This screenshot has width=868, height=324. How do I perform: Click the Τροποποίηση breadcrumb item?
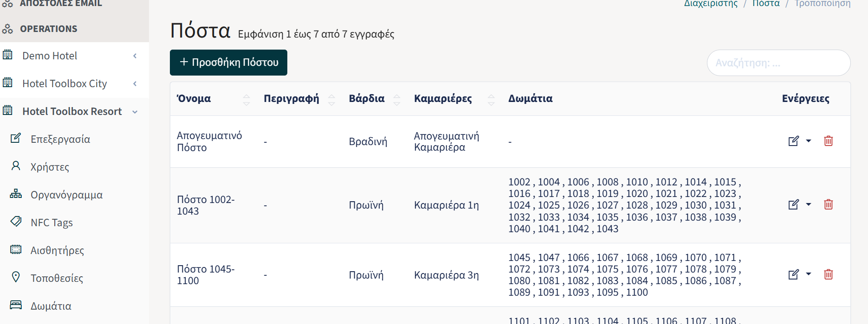823,4
